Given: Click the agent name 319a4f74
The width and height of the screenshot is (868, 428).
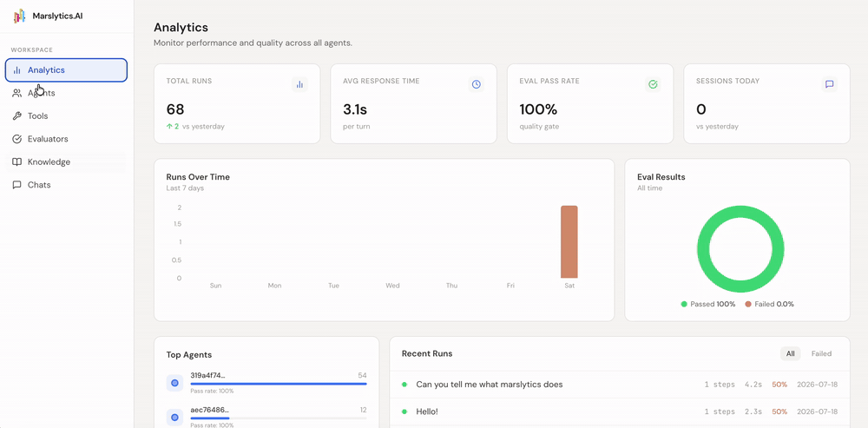Looking at the screenshot, I should tap(208, 375).
